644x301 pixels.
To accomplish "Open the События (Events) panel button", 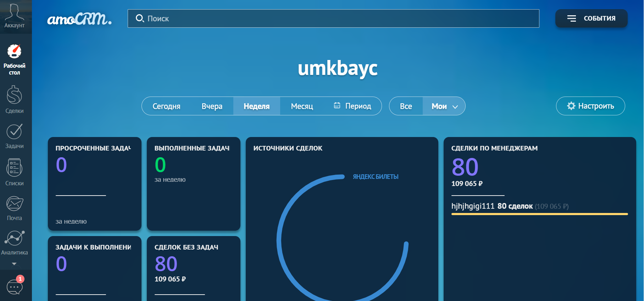I will pos(591,18).
